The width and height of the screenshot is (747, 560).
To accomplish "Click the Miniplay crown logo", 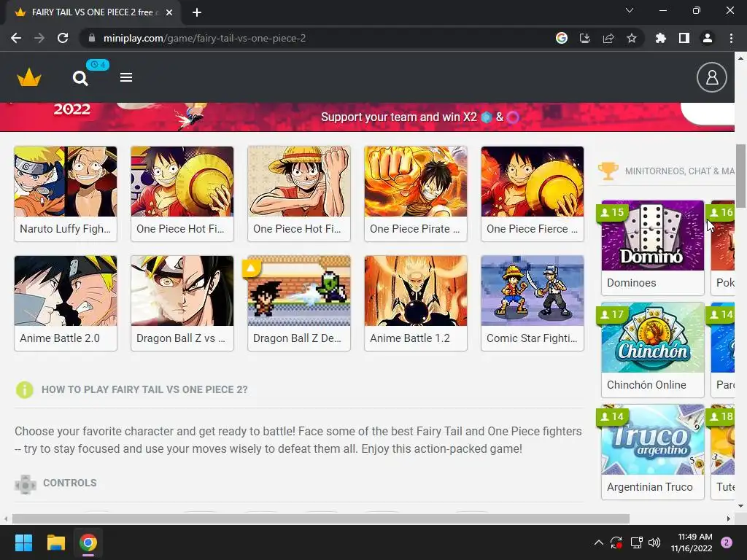I will click(29, 77).
